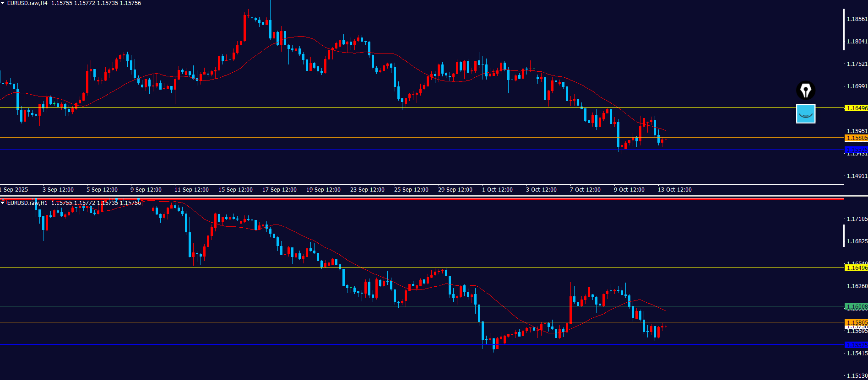
Task: Click the 1.18561 price on H4 scale
Action: point(857,19)
